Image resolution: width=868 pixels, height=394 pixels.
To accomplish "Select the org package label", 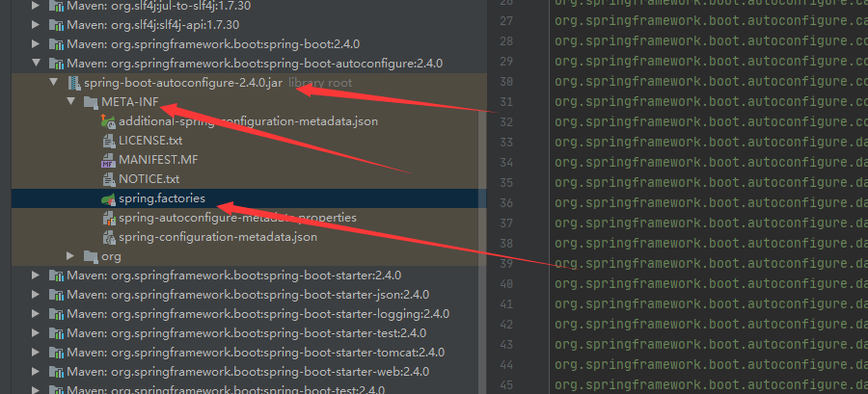I will click(111, 256).
